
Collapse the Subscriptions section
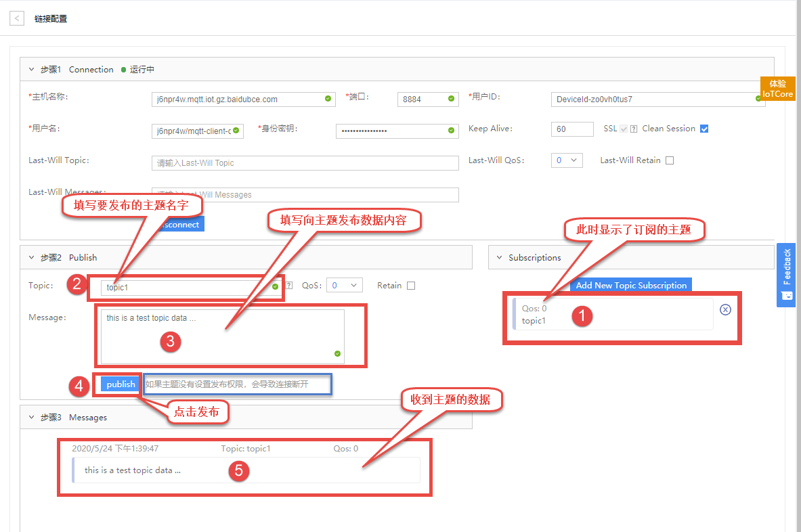(x=499, y=258)
